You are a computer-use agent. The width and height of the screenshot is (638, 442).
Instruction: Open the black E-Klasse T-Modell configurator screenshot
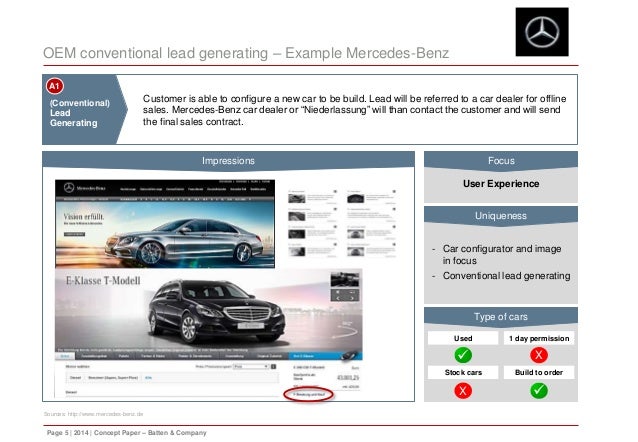click(208, 334)
